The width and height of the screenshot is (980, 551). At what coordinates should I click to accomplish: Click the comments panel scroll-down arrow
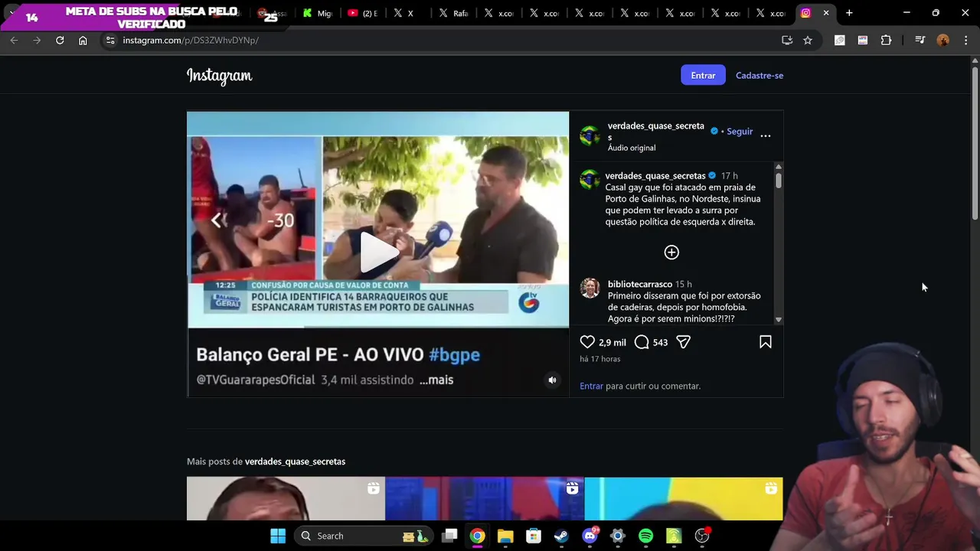click(x=779, y=320)
